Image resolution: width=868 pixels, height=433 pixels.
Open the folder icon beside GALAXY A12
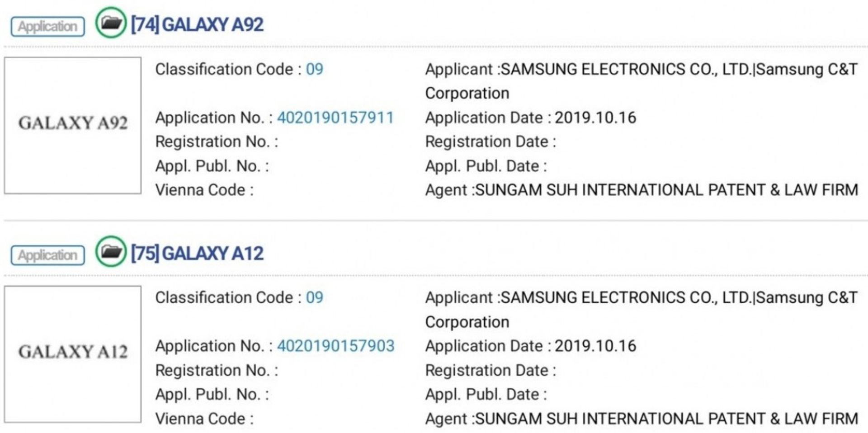point(111,251)
